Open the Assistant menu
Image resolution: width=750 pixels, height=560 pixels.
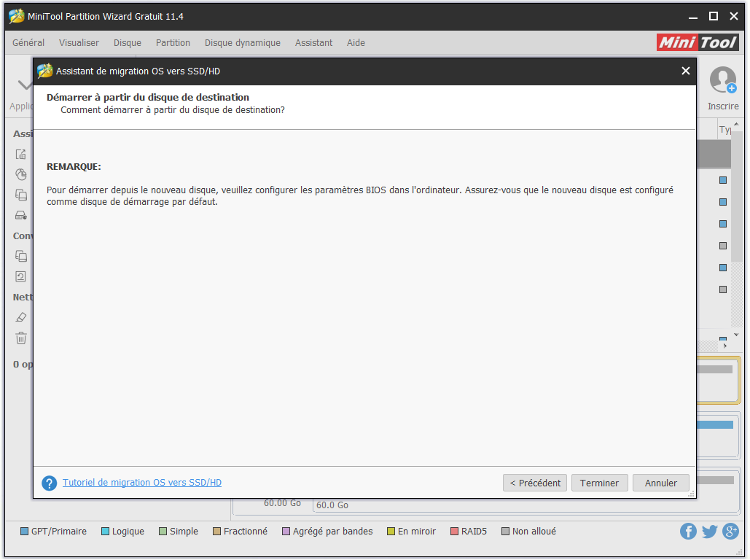point(313,42)
